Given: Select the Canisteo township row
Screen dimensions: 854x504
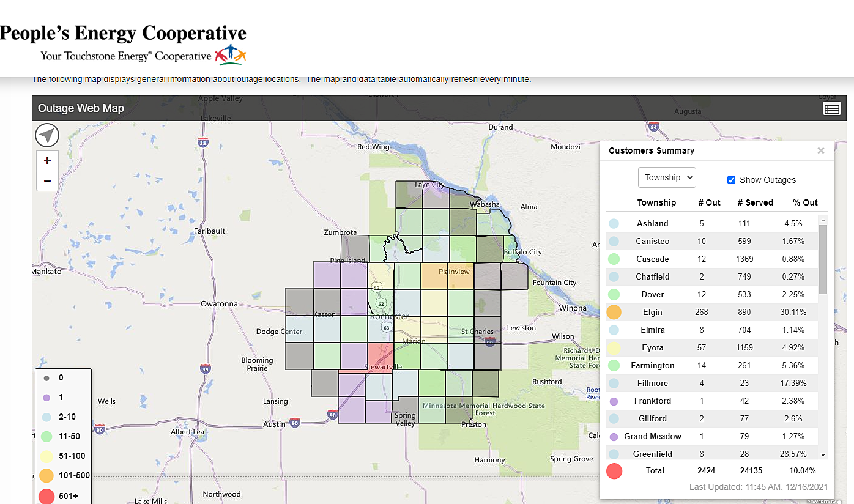Looking at the screenshot, I should tap(712, 242).
